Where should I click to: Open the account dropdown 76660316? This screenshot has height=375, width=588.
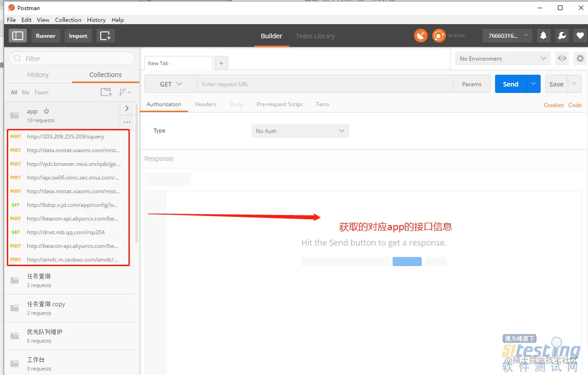pyautogui.click(x=507, y=36)
